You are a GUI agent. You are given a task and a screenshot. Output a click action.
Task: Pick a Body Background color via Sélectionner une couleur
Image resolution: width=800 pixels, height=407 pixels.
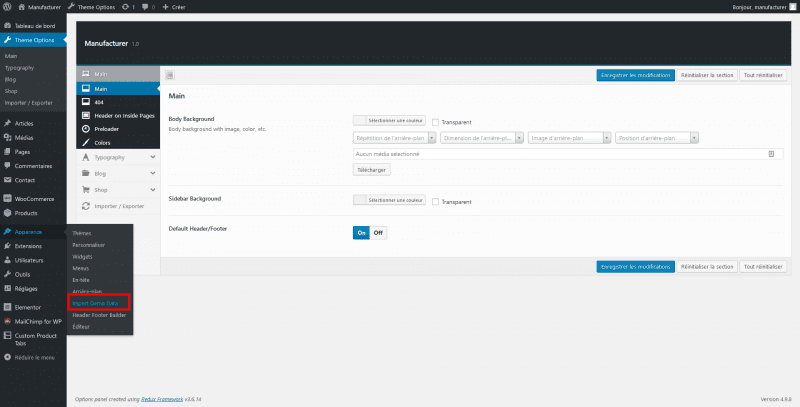click(390, 121)
